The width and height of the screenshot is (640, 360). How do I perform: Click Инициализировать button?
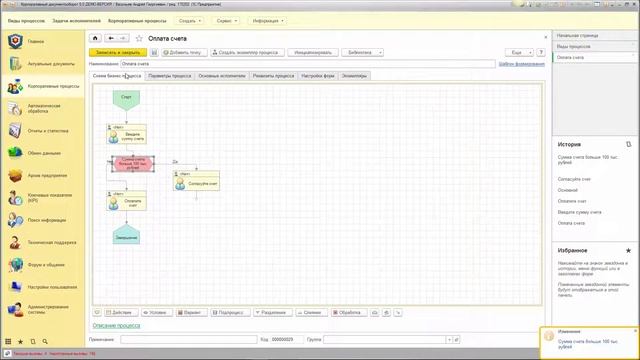pos(313,53)
